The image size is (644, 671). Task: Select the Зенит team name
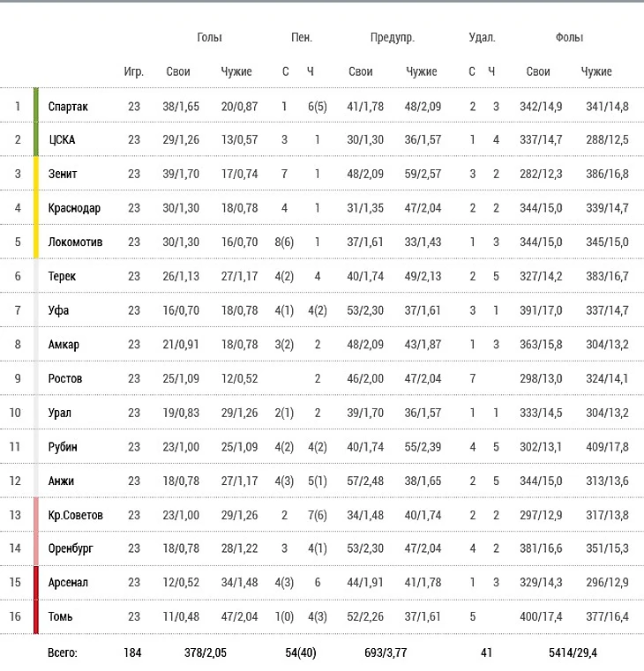pyautogui.click(x=64, y=174)
